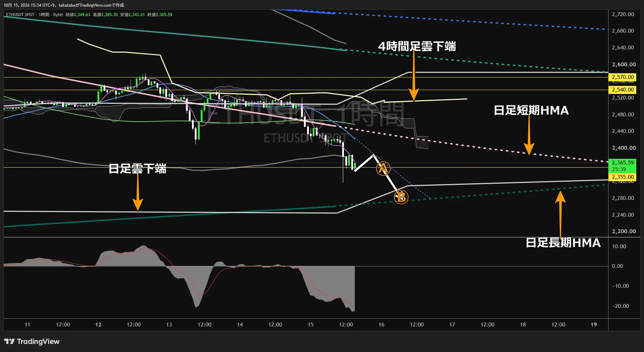Click the orange circled B marker

click(x=401, y=197)
